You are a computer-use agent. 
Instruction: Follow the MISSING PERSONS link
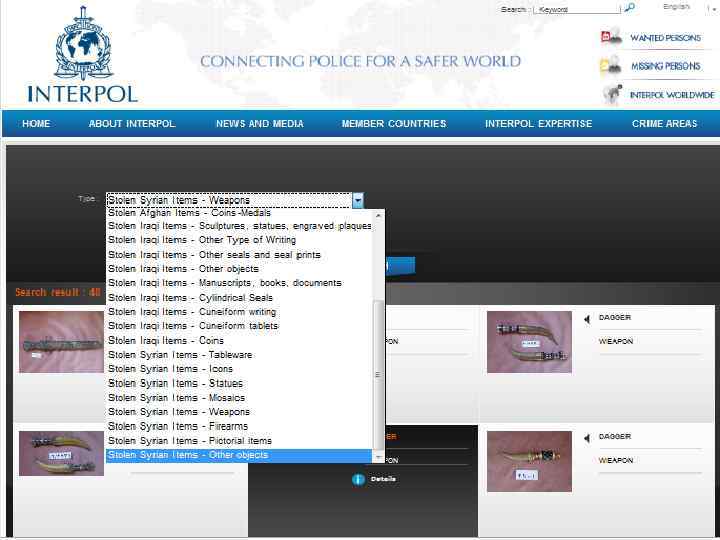[x=665, y=67]
